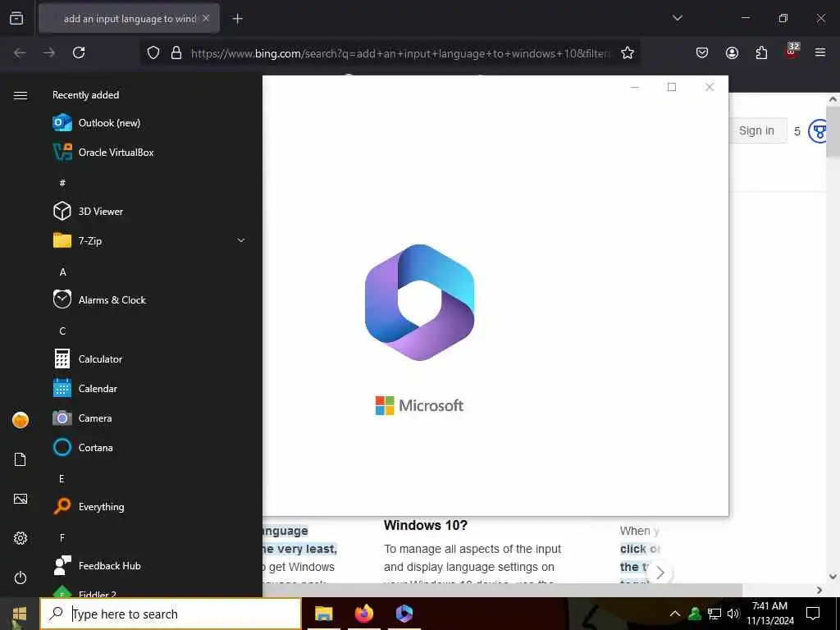
Task: Close the Microsoft 365 splash window
Action: pyautogui.click(x=710, y=87)
